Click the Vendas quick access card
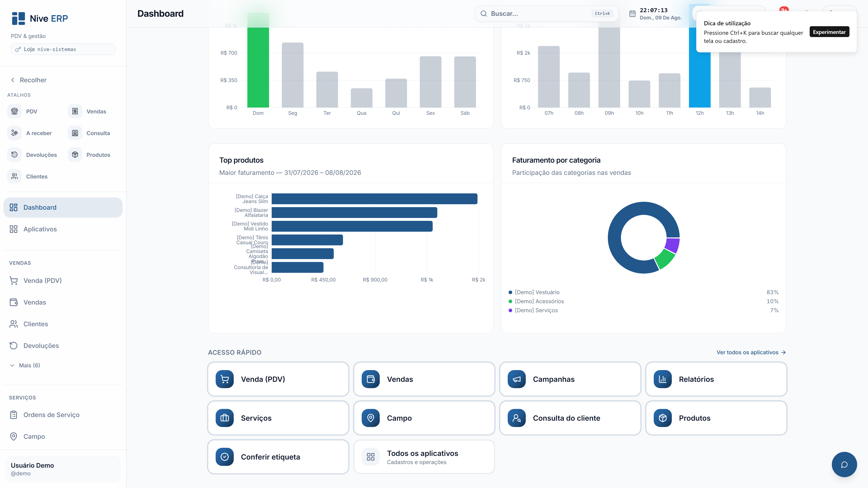The image size is (868, 488). tap(424, 379)
